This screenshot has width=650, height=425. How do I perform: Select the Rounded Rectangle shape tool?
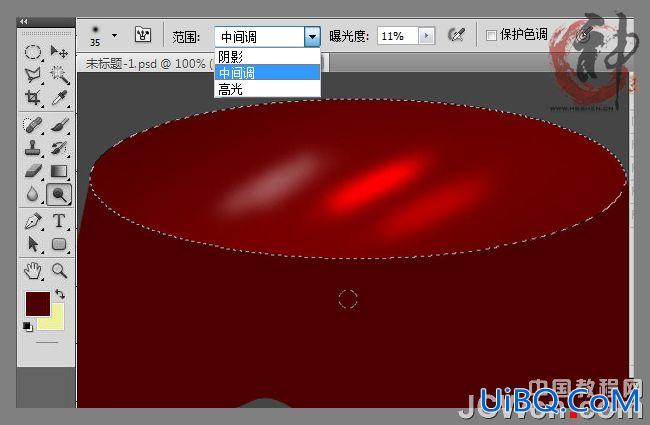pyautogui.click(x=59, y=244)
